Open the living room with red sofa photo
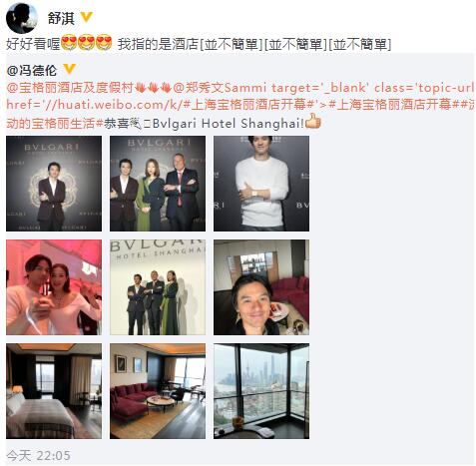 pyautogui.click(x=158, y=391)
